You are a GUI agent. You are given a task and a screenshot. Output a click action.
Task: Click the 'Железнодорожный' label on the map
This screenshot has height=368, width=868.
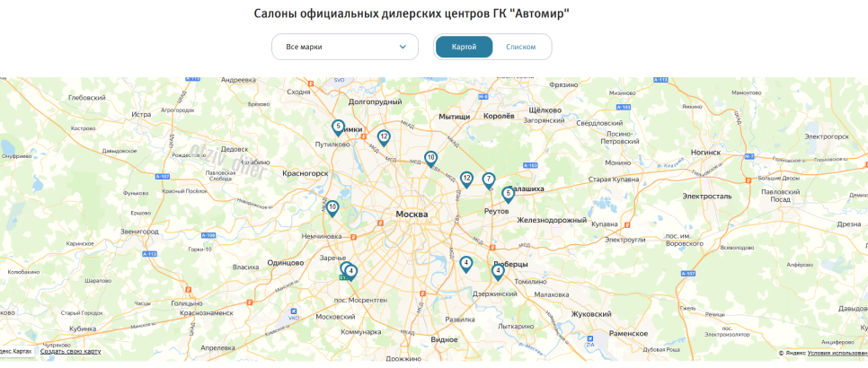click(552, 221)
